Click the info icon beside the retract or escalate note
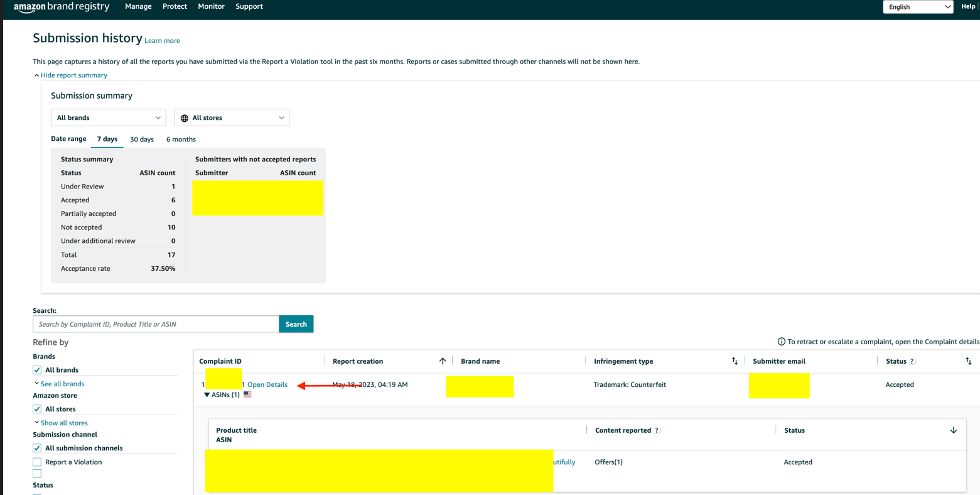980x495 pixels. pyautogui.click(x=781, y=342)
